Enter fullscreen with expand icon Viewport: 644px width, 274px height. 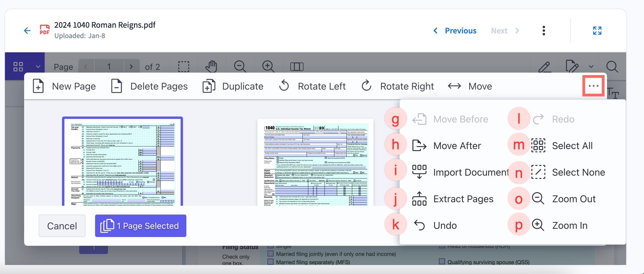click(x=597, y=30)
